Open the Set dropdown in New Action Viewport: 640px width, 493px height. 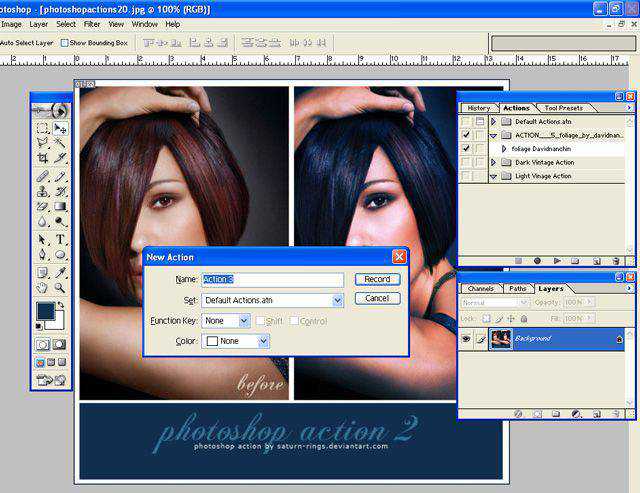[x=337, y=300]
